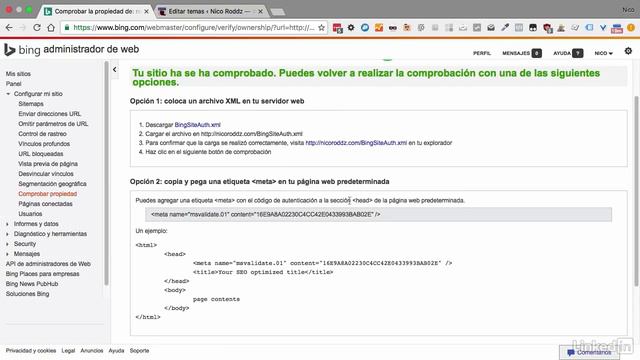Collapse the left sidebar with the arrow
This screenshot has width=640, height=360.
(x=115, y=69)
